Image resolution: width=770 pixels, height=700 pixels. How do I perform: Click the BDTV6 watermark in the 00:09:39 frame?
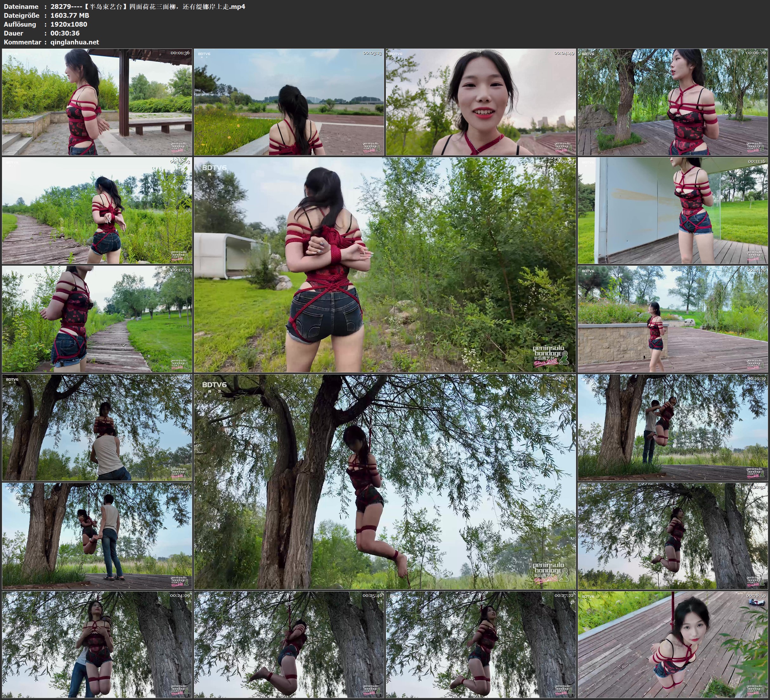tap(214, 168)
